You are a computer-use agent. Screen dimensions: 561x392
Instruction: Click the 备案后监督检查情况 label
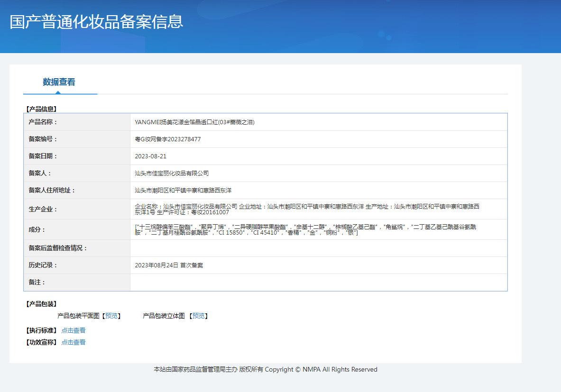tap(57, 248)
